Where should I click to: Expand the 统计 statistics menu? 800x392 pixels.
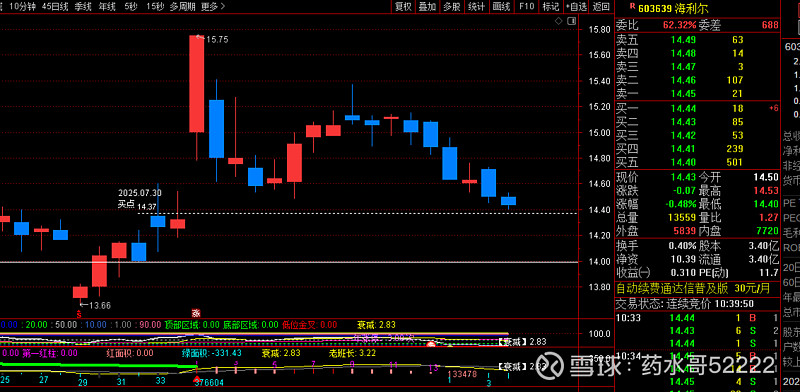point(477,7)
